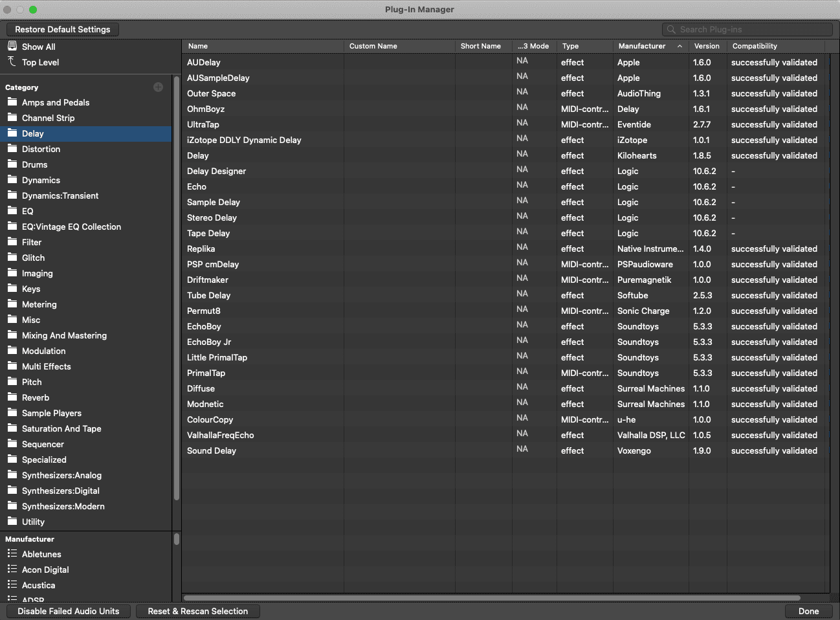Select Saturation And Tape category
This screenshot has height=620, width=840.
(86, 428)
